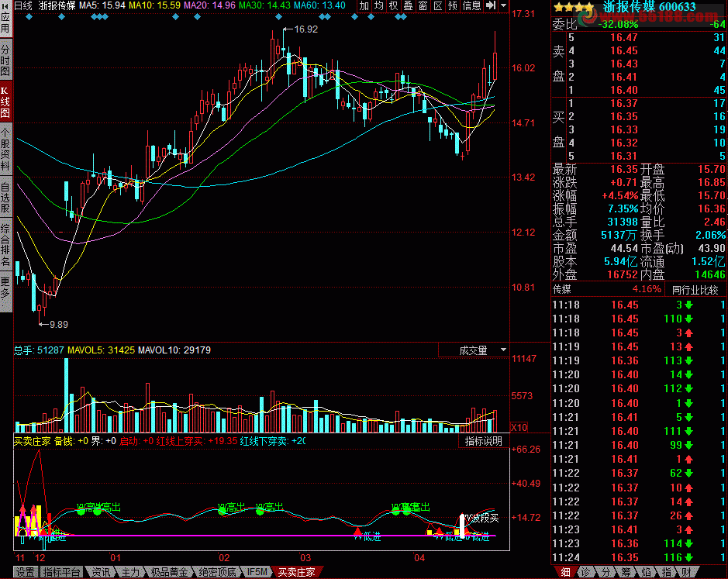
Task: Click the 加 toolbar button
Action: coord(364,5)
